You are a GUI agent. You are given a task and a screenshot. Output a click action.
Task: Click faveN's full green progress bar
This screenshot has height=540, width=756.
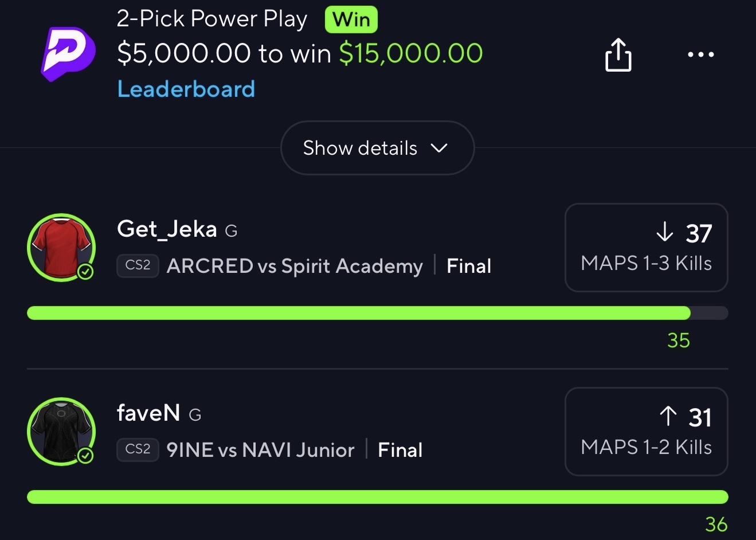pyautogui.click(x=377, y=497)
